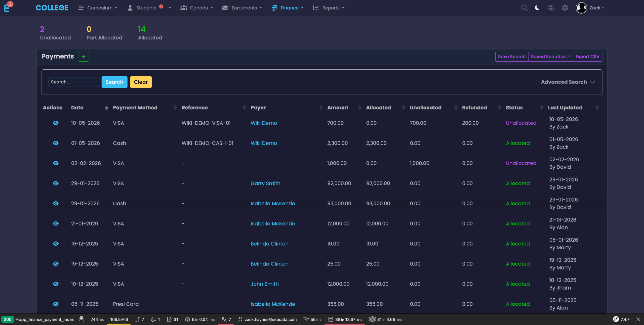The height and width of the screenshot is (325, 644).
Task: View the 93,000.00 Cash payment eye icon
Action: pos(56,203)
